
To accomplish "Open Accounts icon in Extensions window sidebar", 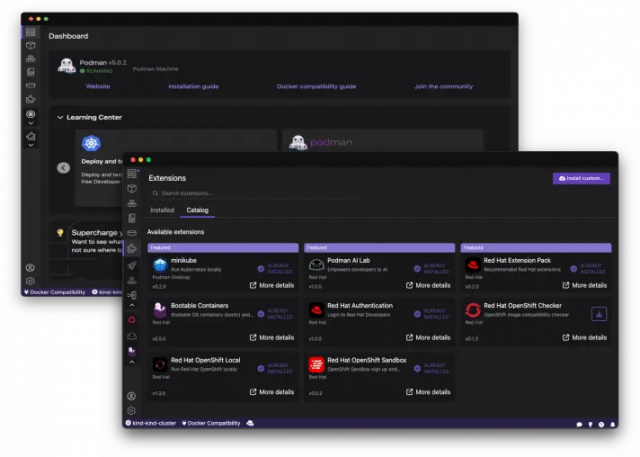I will [131, 396].
